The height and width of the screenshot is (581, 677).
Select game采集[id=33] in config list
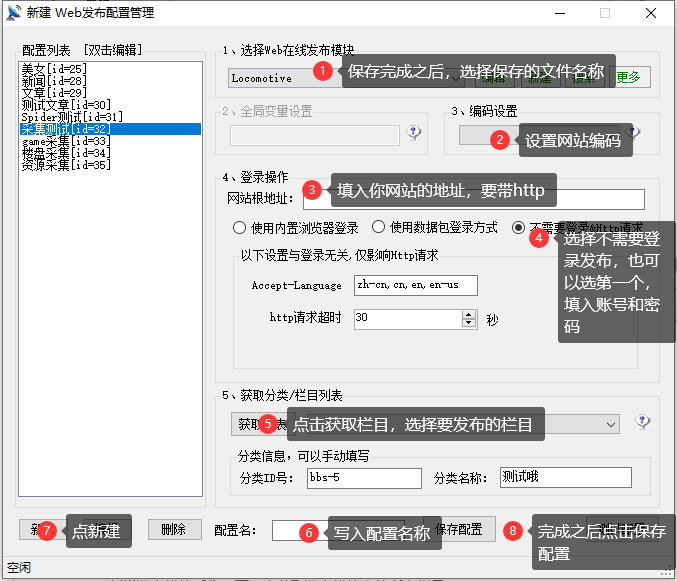pyautogui.click(x=110, y=141)
